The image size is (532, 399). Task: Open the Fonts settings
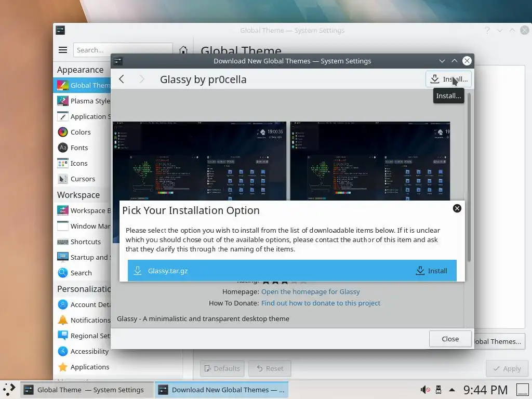tap(83, 148)
